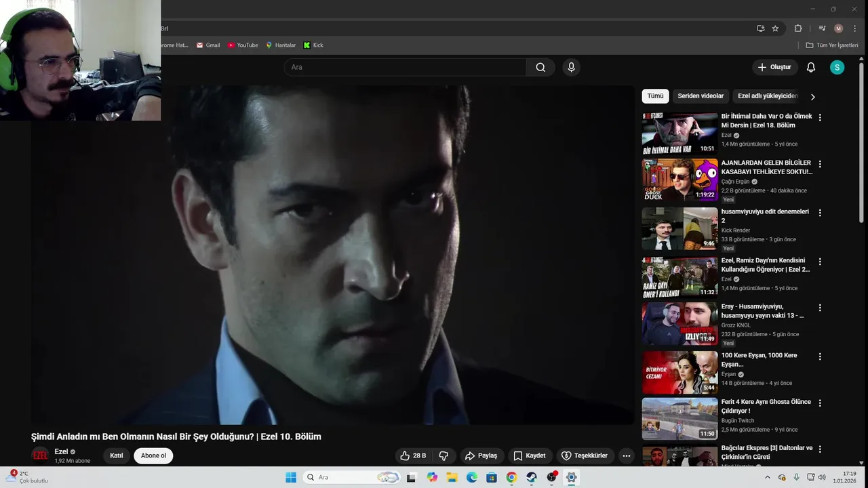
Task: Open options menu for Bağcılar Ekspres video
Action: click(820, 449)
